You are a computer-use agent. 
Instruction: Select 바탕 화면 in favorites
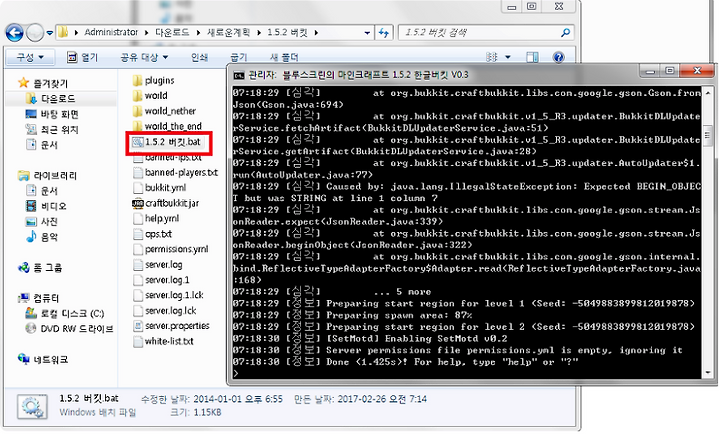pyautogui.click(x=52, y=114)
